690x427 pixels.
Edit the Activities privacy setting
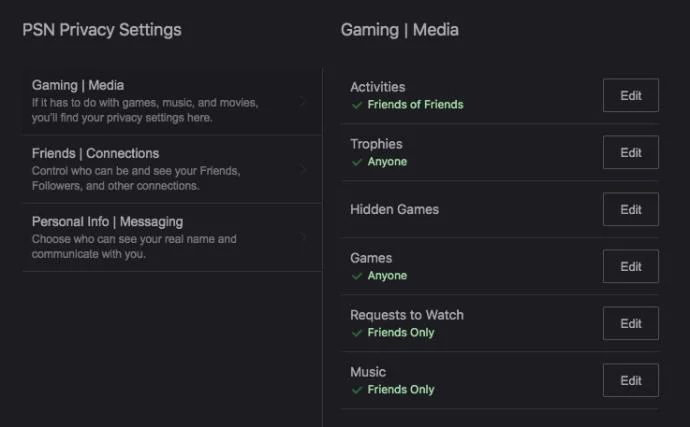point(631,95)
